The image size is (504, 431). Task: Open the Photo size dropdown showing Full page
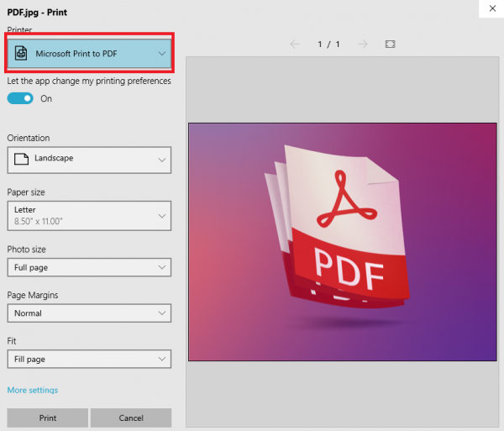(x=89, y=267)
